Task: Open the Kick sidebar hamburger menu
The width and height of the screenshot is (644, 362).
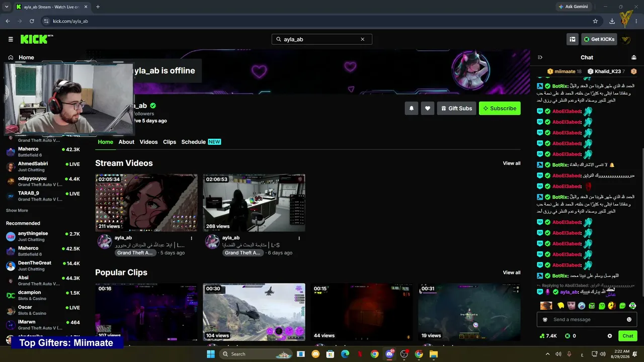Action: coord(11,39)
